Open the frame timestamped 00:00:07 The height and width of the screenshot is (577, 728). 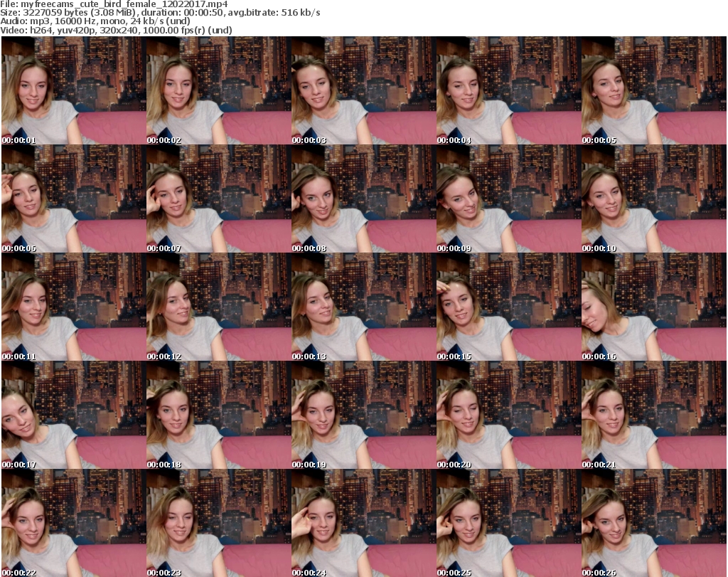click(219, 198)
